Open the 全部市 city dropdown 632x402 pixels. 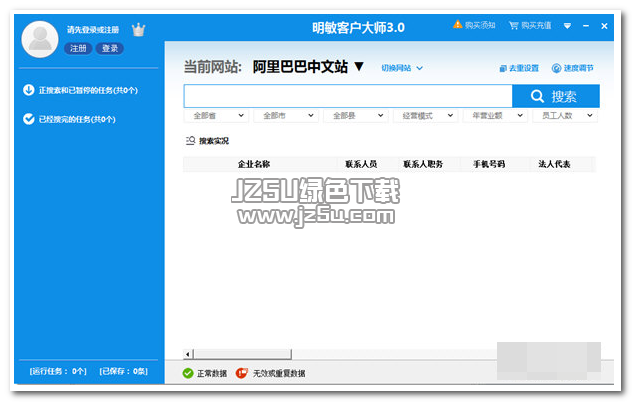pyautogui.click(x=286, y=116)
